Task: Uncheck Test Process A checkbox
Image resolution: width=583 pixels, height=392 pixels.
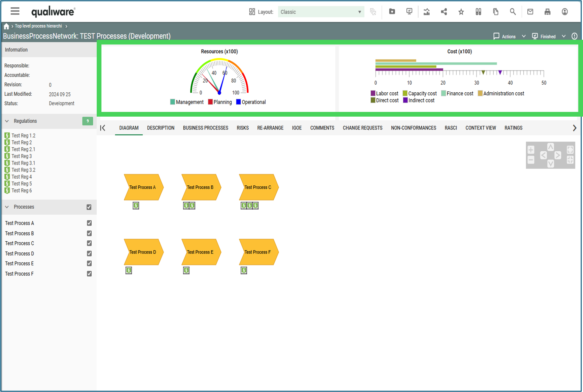Action: pos(89,223)
